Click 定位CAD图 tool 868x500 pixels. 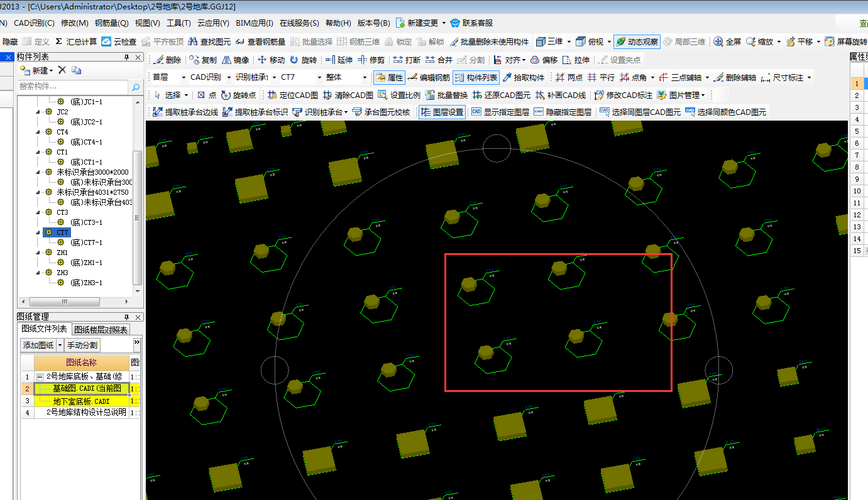pyautogui.click(x=293, y=95)
